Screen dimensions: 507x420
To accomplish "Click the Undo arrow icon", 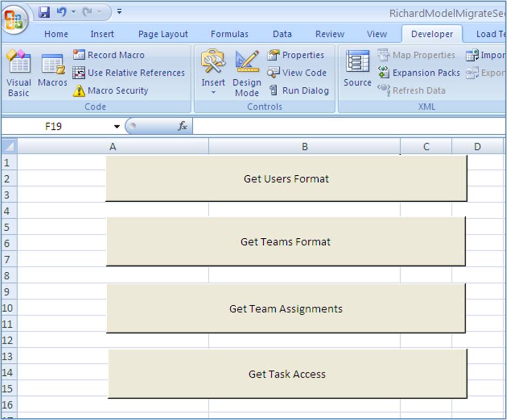I will (x=61, y=12).
